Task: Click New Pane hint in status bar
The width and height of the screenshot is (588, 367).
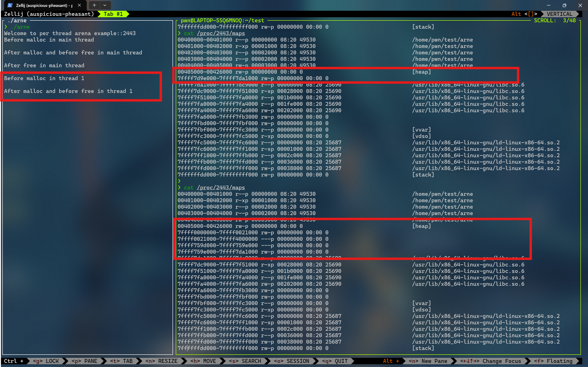Action: tap(428, 361)
